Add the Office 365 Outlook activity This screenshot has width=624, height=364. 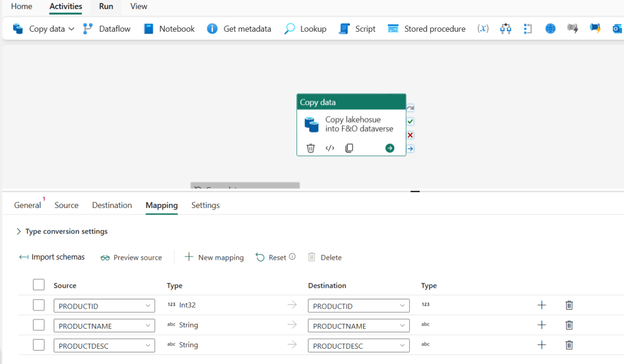(617, 29)
